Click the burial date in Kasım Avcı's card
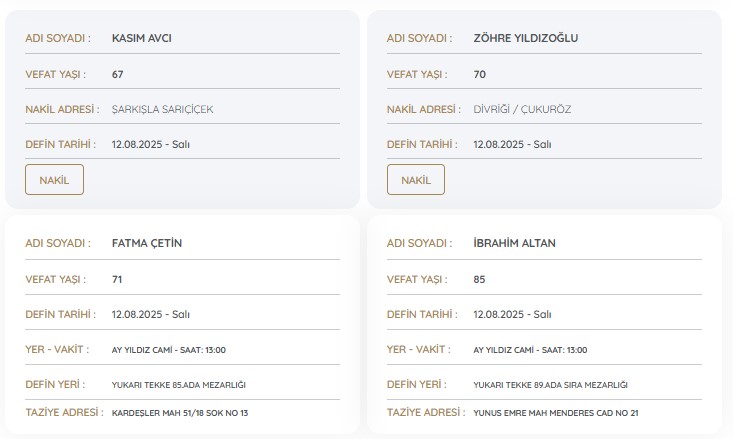 [x=150, y=145]
